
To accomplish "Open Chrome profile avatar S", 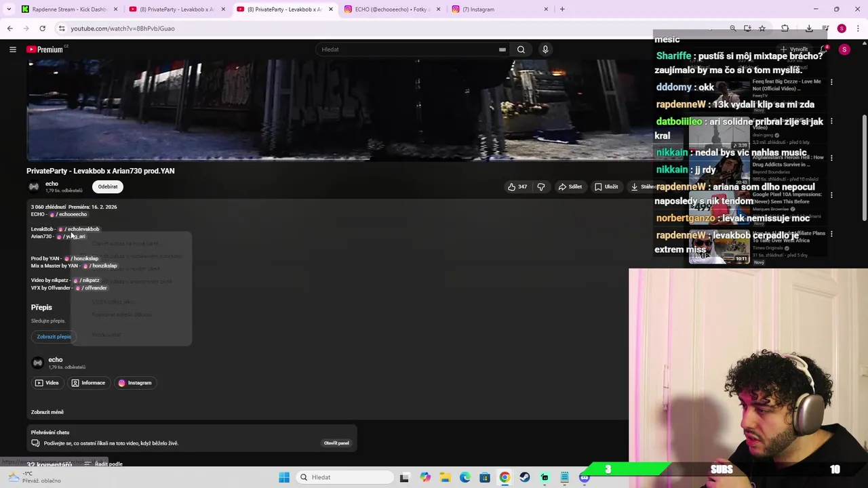I will [842, 28].
